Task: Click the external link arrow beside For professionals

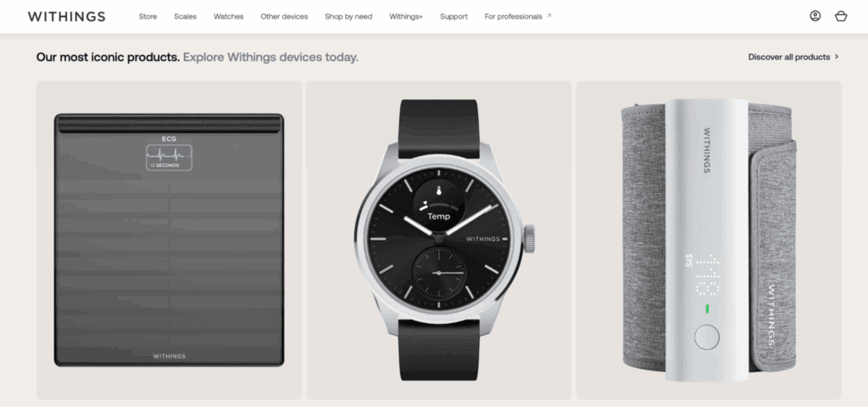Action: 548,16
